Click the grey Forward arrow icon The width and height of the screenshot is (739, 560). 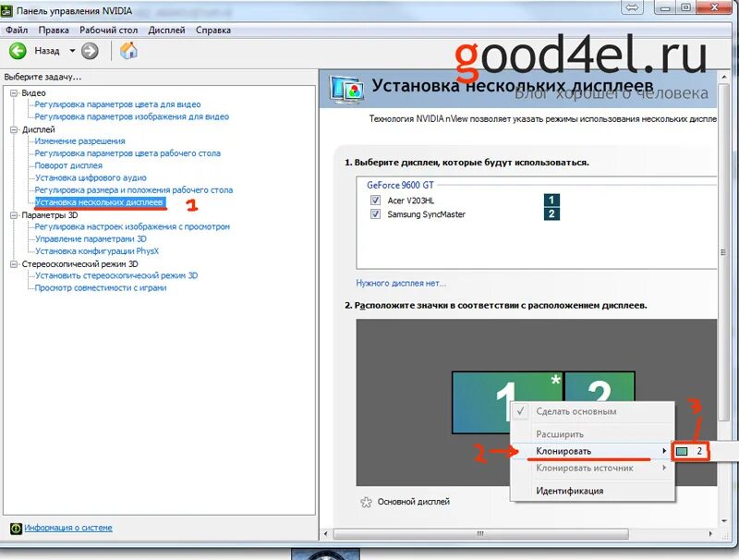point(90,51)
